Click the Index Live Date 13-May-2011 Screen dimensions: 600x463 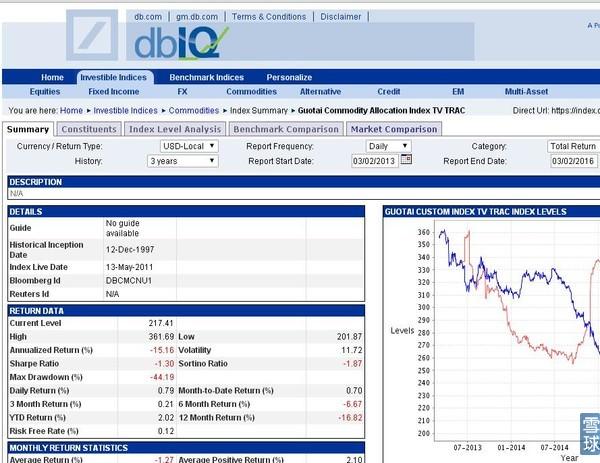[x=129, y=267]
